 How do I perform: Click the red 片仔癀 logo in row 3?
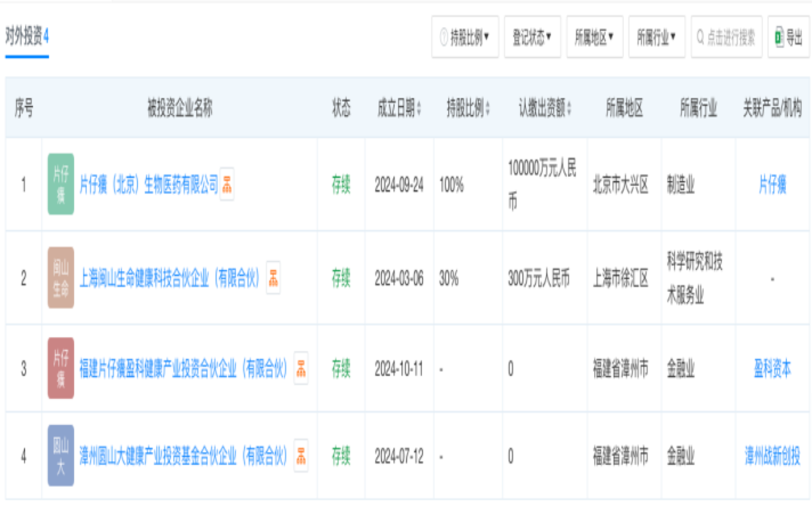tap(61, 369)
